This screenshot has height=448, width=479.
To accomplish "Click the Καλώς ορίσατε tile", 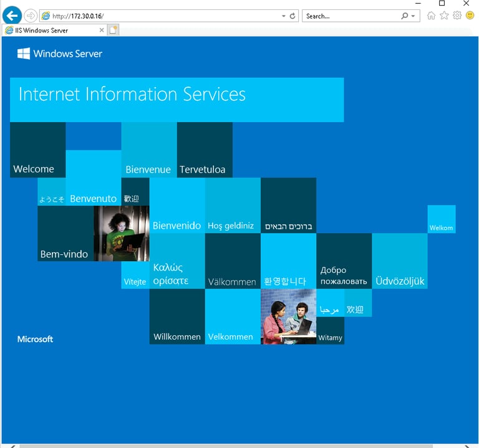I will coord(177,261).
